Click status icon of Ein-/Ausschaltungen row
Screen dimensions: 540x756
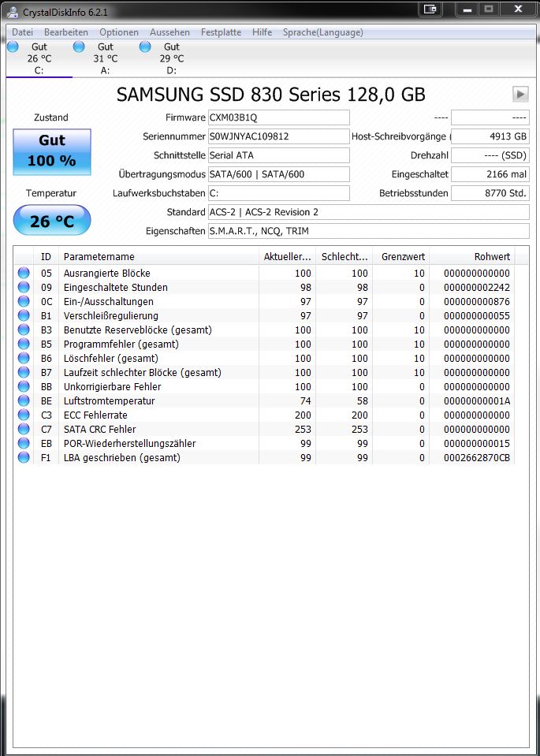tap(24, 301)
